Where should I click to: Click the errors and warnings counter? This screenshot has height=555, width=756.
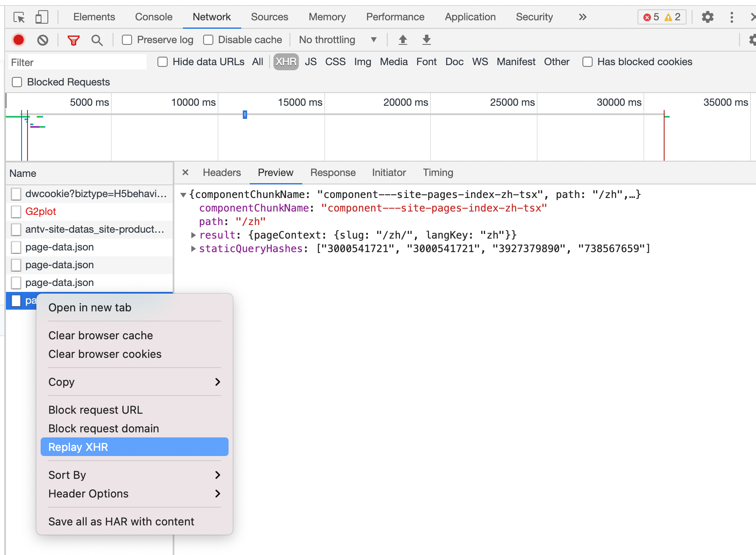662,17
